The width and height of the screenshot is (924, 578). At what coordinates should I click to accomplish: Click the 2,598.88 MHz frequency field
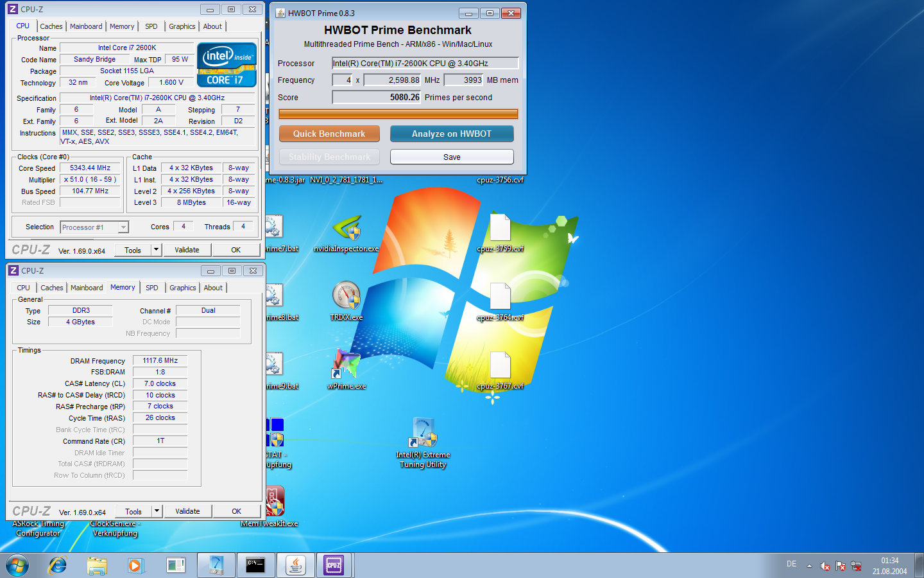tap(392, 80)
